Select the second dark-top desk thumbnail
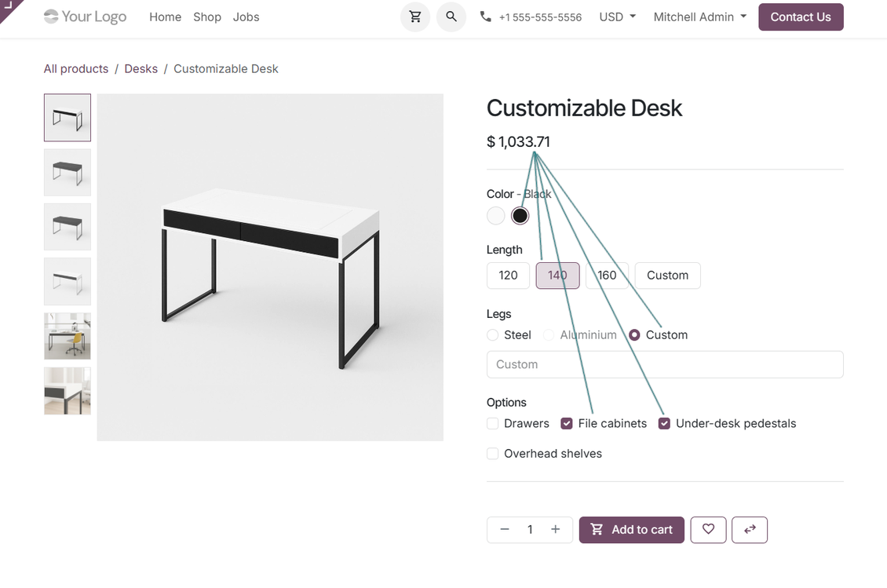 pyautogui.click(x=68, y=172)
